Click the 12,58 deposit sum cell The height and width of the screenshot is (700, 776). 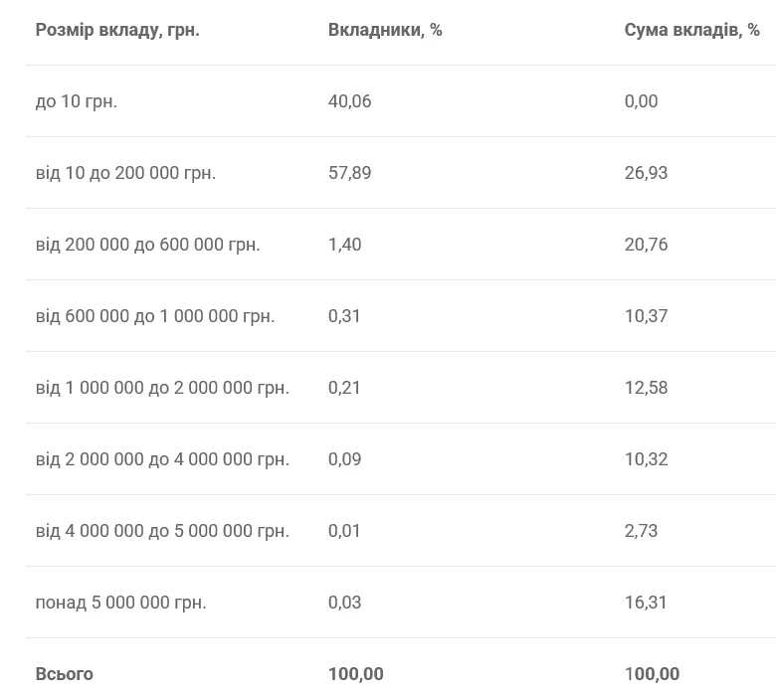point(646,388)
